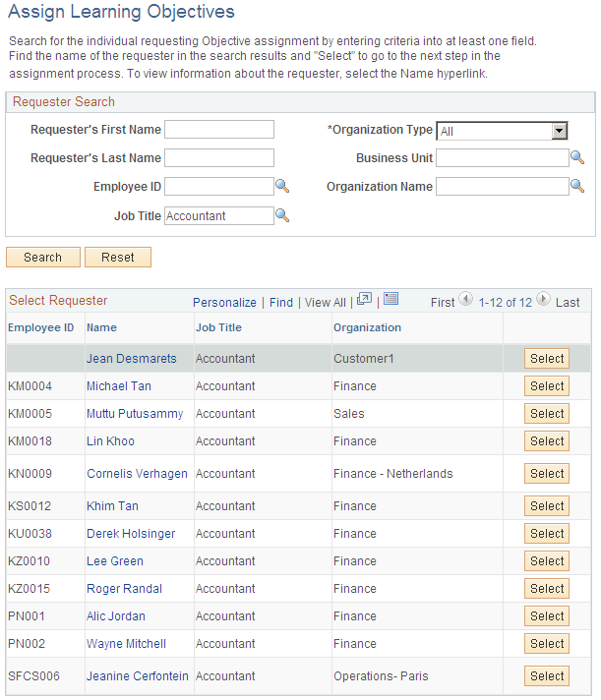Focus Requester's Last Name field
This screenshot has height=700, width=601.
[219, 158]
